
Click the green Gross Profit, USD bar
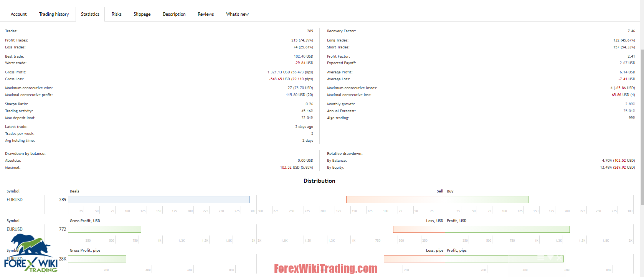(x=105, y=229)
